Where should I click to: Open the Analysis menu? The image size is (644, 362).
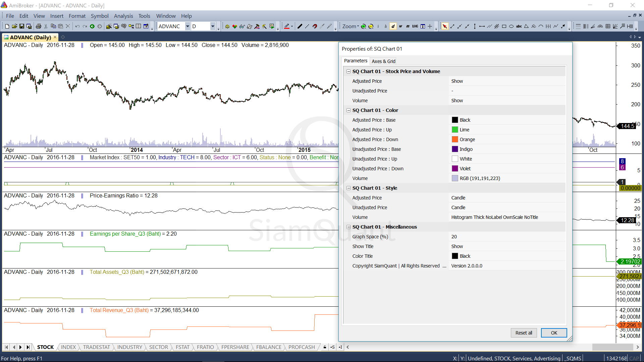123,16
